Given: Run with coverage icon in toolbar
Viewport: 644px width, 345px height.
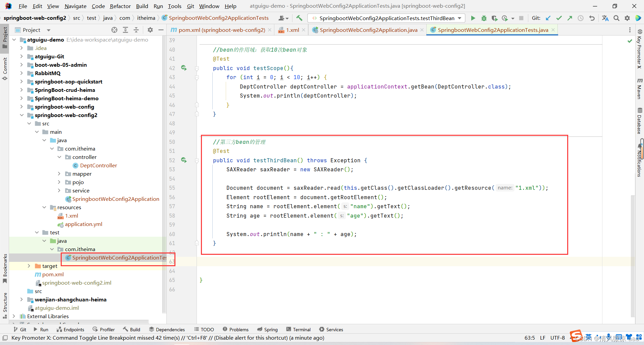Looking at the screenshot, I should coord(494,18).
